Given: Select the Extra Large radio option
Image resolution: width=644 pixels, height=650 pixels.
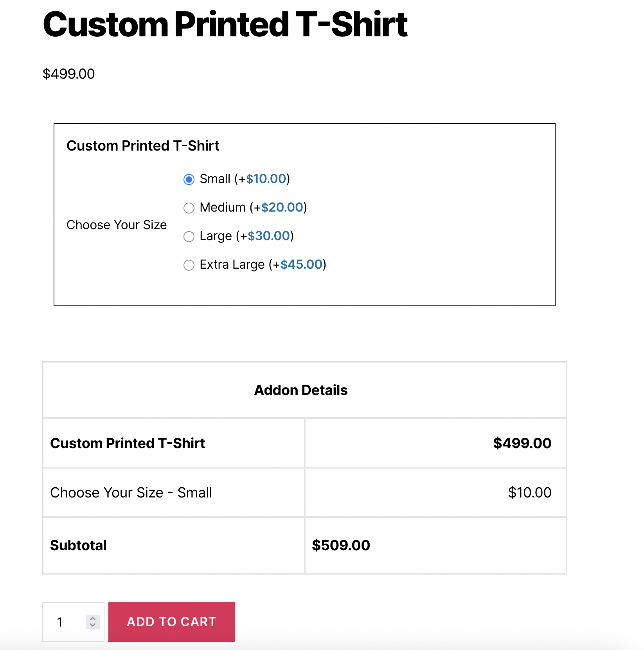Looking at the screenshot, I should tap(189, 265).
